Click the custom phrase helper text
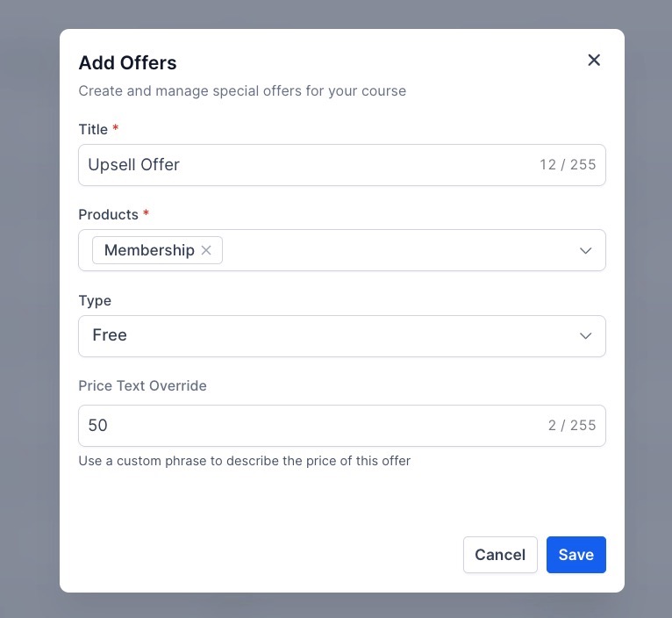 click(244, 460)
